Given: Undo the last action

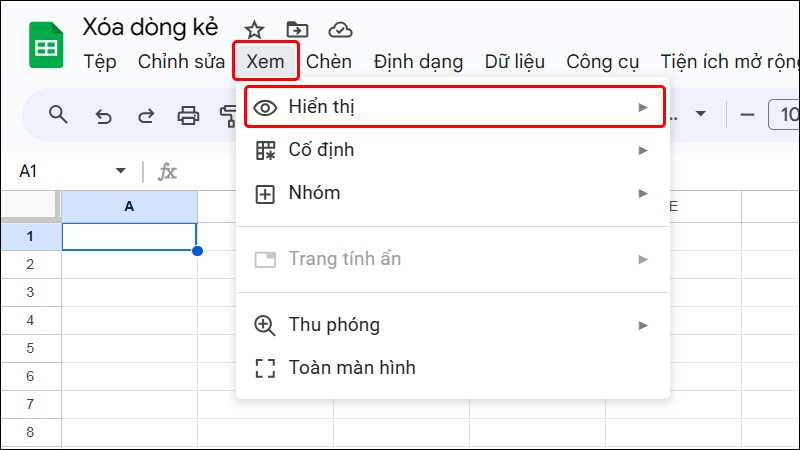Looking at the screenshot, I should (104, 116).
